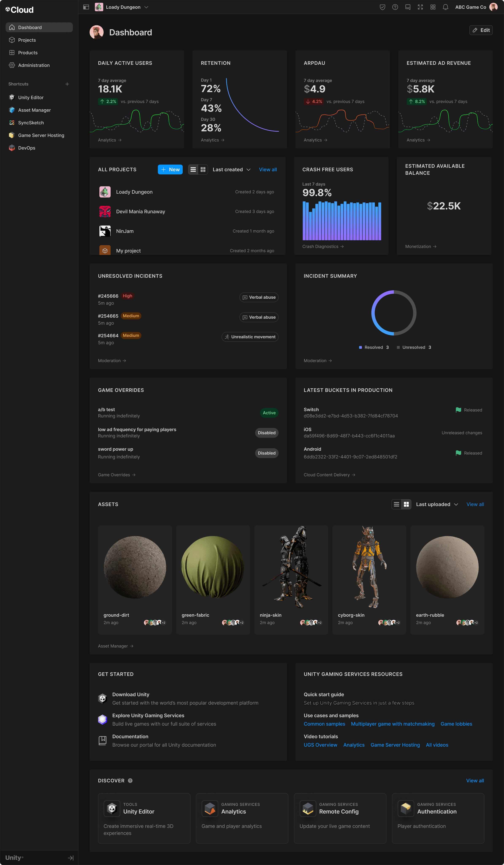Click the Devil Mania Runaway project icon

105,211
